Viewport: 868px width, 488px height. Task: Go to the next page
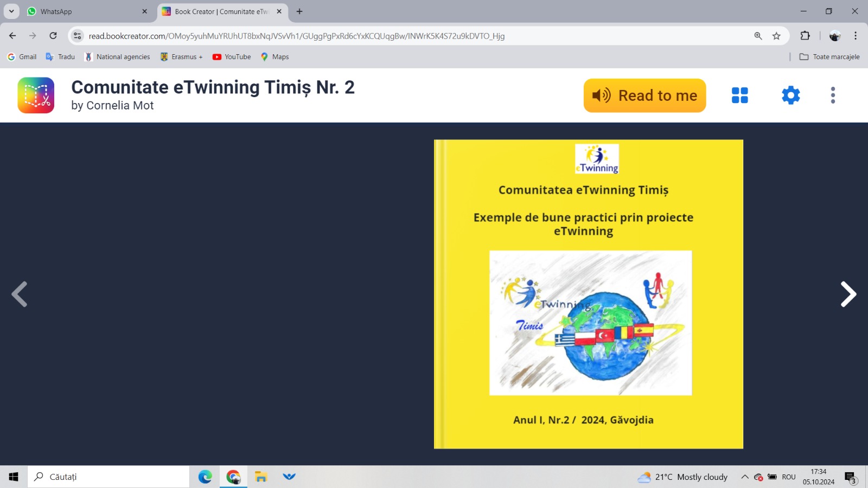[848, 294]
